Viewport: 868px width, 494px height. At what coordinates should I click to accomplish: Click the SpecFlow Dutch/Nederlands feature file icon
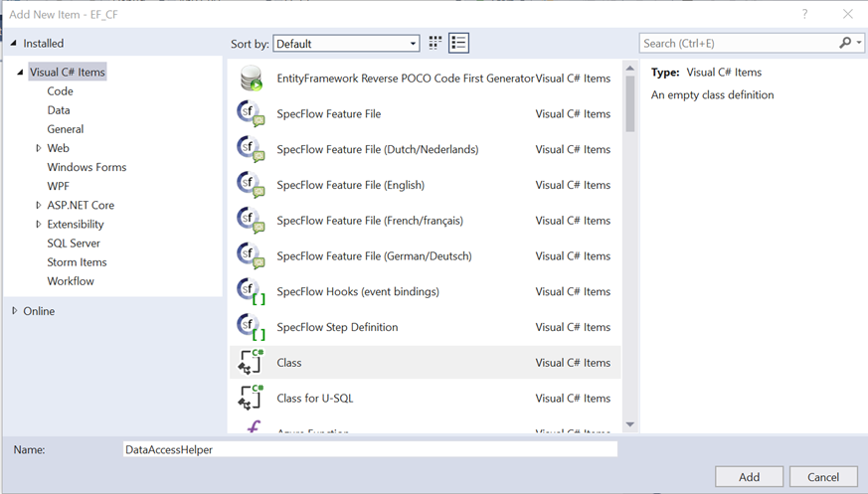251,149
